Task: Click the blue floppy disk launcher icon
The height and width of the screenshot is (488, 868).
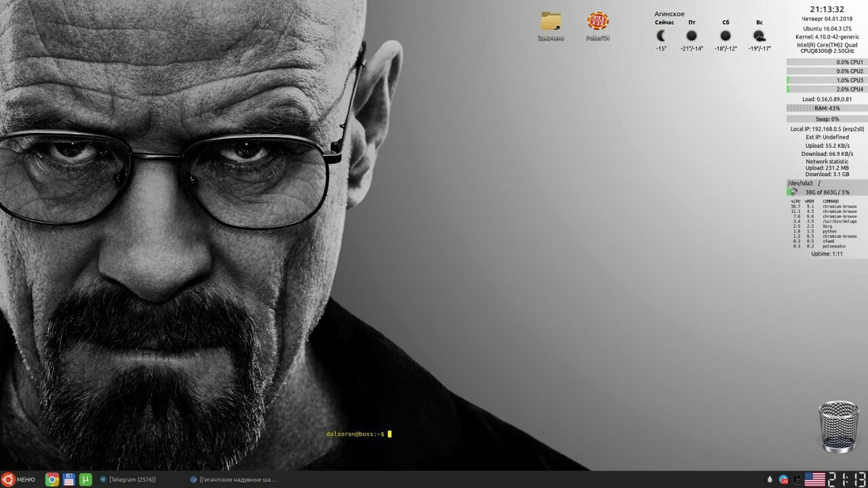Action: 68,479
